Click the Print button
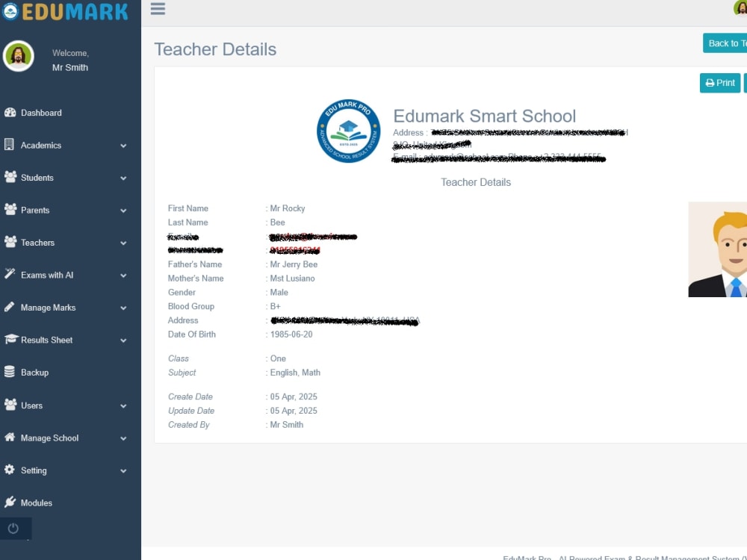The height and width of the screenshot is (560, 747). 719,83
